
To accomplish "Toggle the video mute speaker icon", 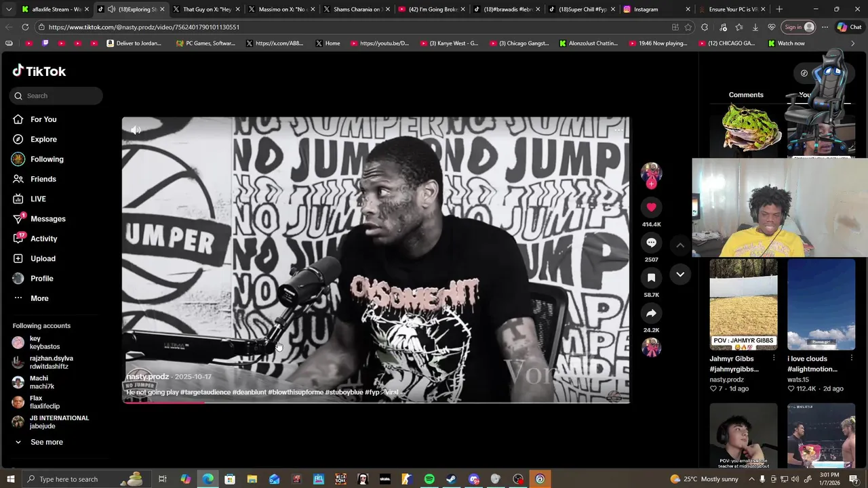I will tap(136, 130).
